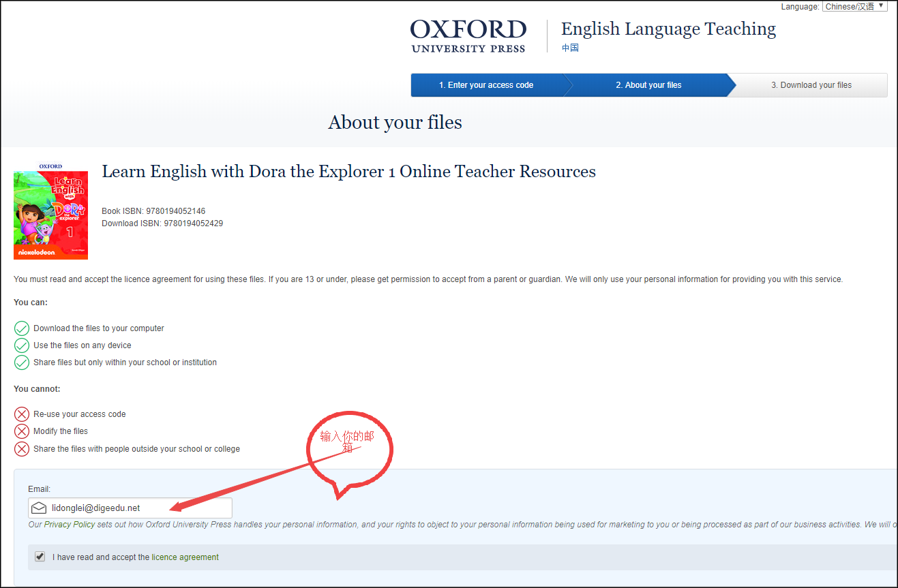Click the Oxford University Press logo
Screen dimensions: 898x588
[x=468, y=36]
